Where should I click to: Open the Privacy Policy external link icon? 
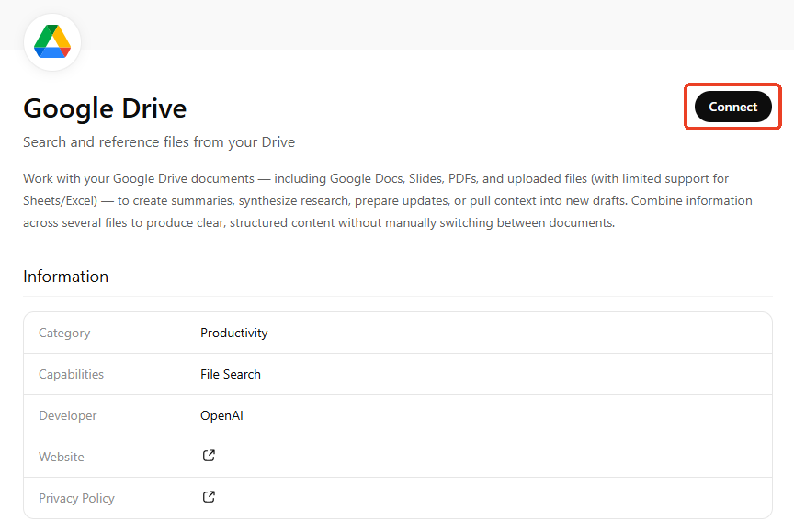pyautogui.click(x=209, y=497)
